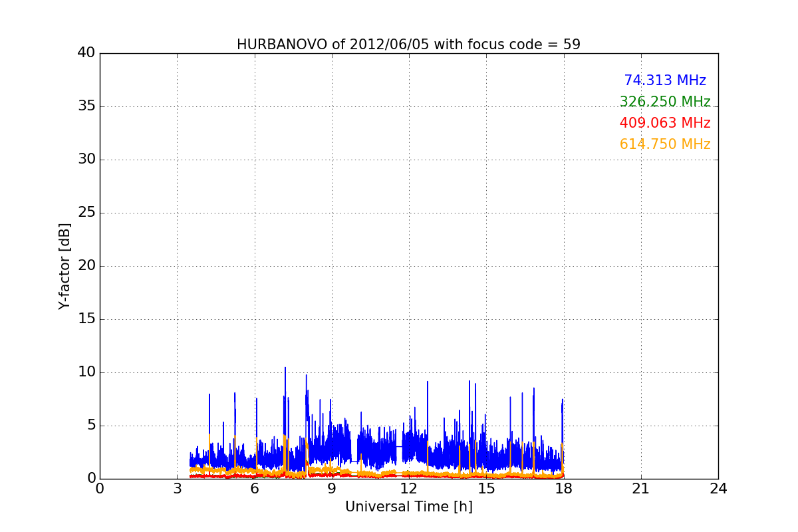Select the 74.313 MHz legend label
The width and height of the screenshot is (798, 532).
(665, 80)
